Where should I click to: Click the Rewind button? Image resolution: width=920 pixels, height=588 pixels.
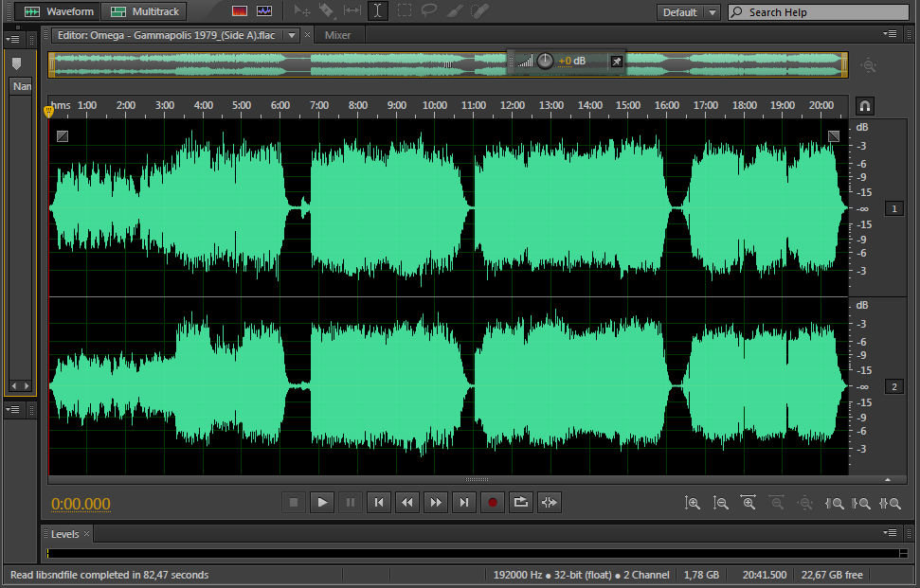[407, 503]
